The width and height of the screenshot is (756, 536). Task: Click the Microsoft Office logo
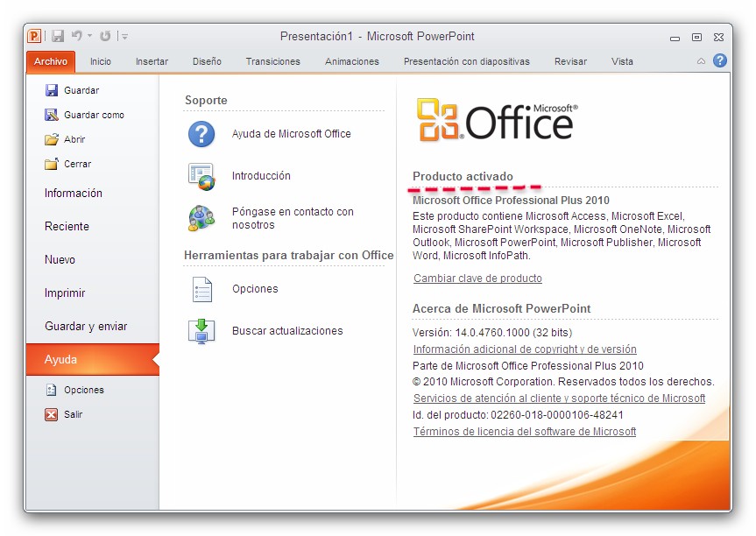click(x=498, y=119)
